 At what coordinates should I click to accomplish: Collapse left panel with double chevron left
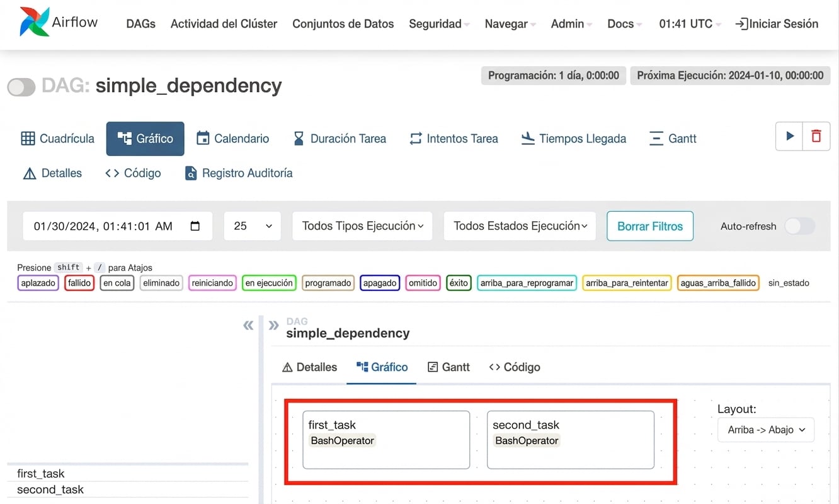[248, 325]
